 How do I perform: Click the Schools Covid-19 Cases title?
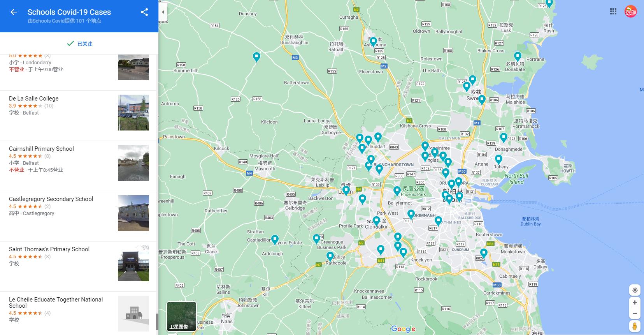pos(69,12)
